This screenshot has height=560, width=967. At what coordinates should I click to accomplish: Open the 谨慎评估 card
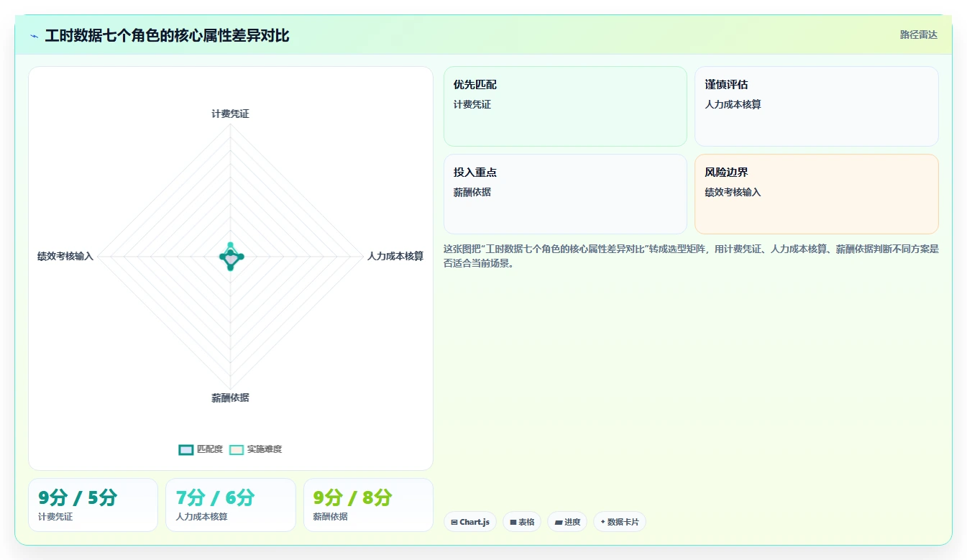pos(817,106)
